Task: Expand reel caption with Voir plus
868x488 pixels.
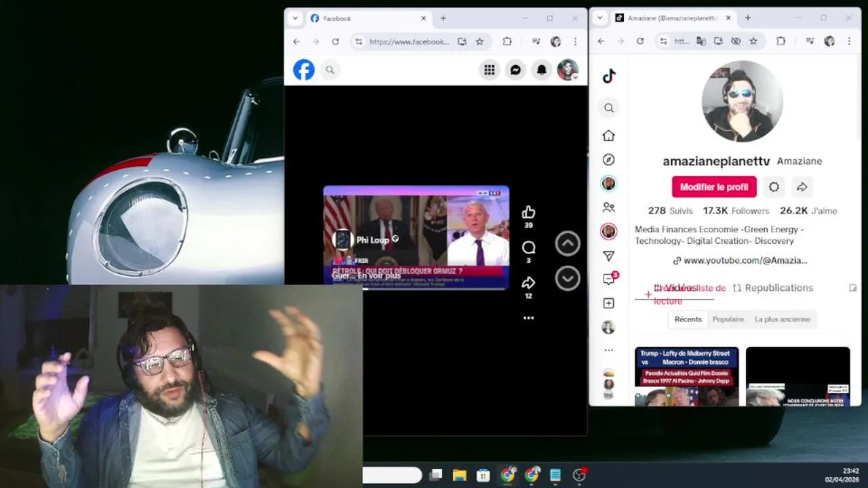Action: 379,276
